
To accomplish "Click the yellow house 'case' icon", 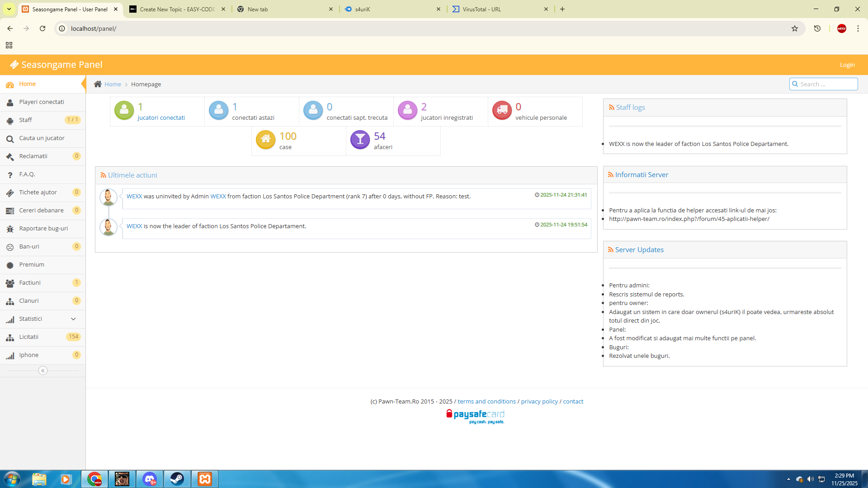I will (x=266, y=140).
